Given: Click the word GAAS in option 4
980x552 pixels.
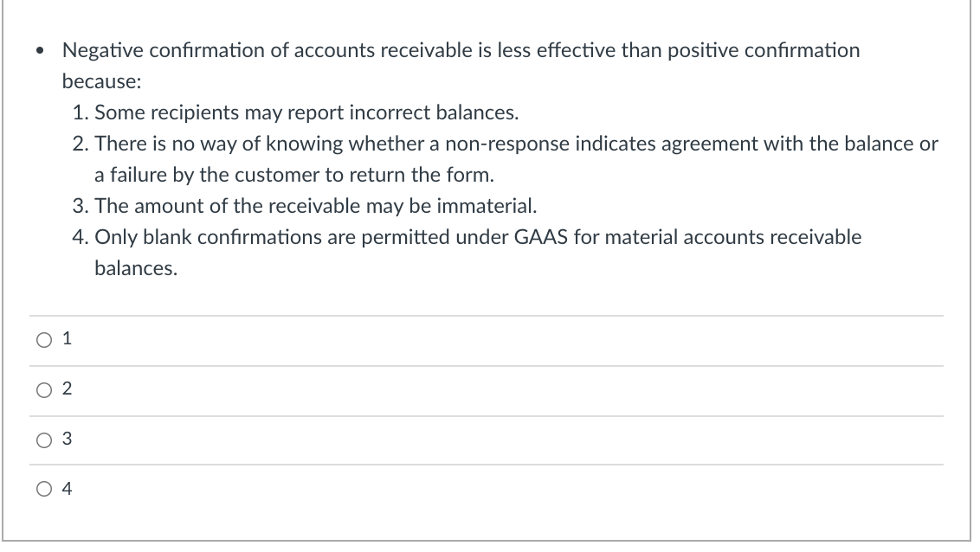Looking at the screenshot, I should point(541,237).
